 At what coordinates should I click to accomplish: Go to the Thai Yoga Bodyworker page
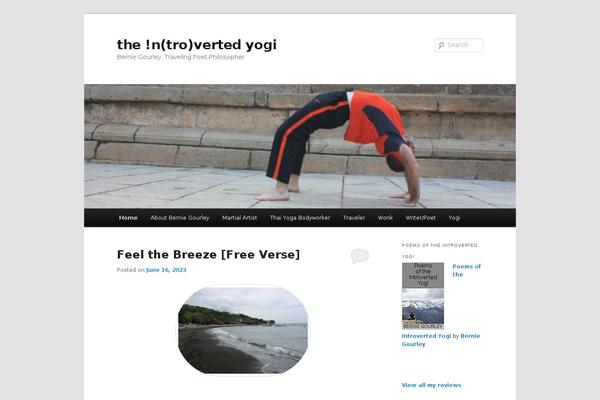[x=300, y=218]
